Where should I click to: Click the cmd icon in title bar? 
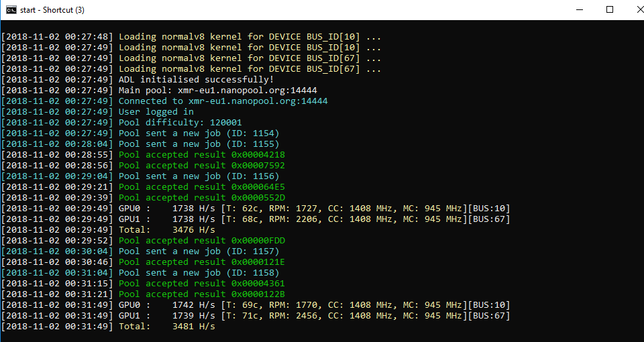coord(11,10)
